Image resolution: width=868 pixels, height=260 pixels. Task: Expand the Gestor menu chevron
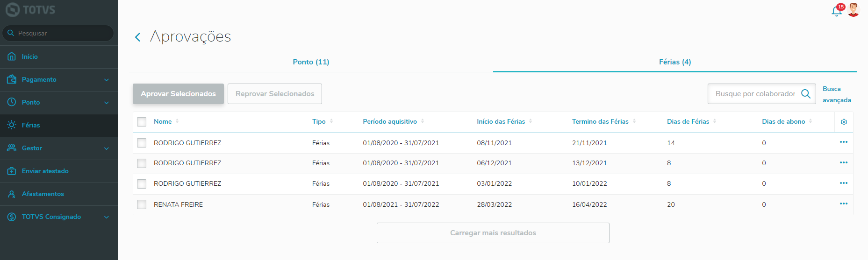tap(107, 148)
